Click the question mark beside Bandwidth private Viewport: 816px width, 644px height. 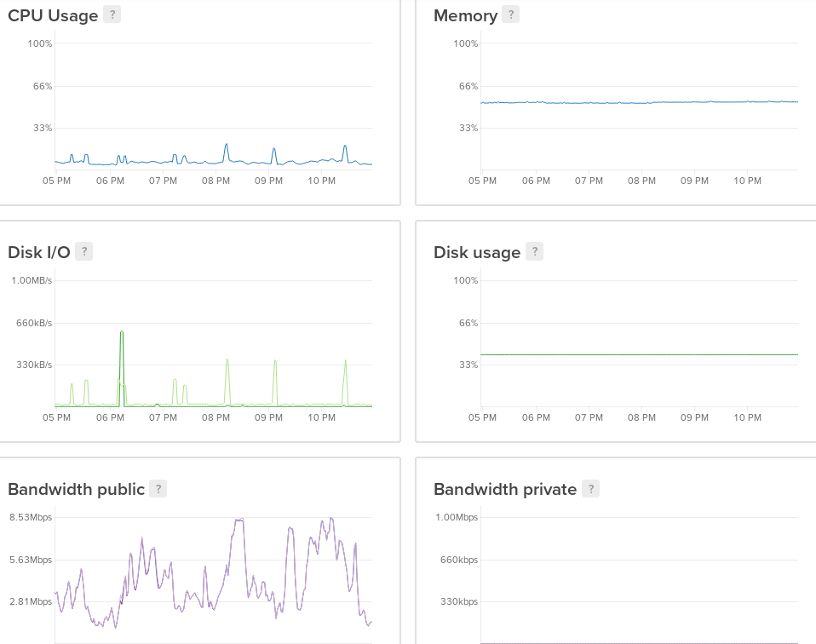coord(590,488)
